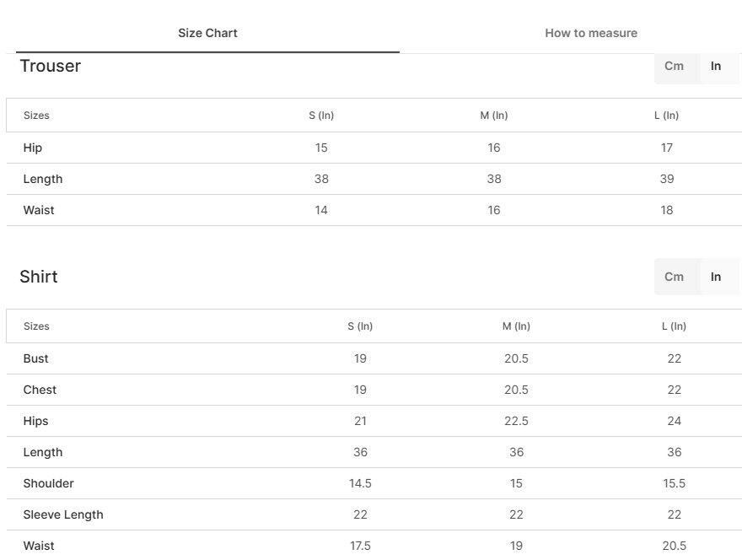The height and width of the screenshot is (560, 742).
Task: Select the Shirt Bust row label
Action: click(x=36, y=358)
